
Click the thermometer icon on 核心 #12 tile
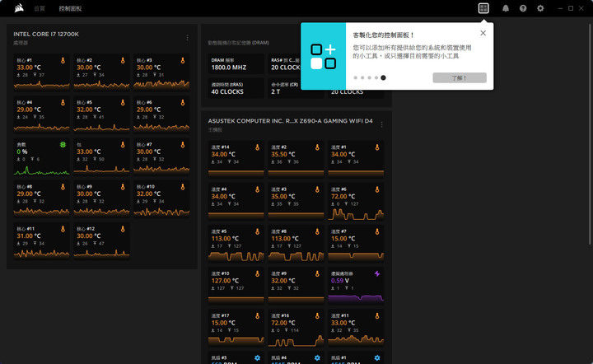[x=123, y=229]
